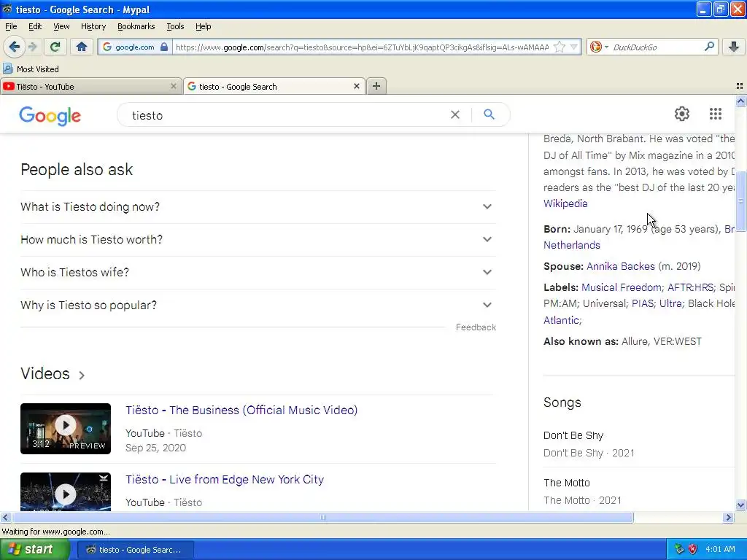Click the URL address field
This screenshot has height=560, width=747.
point(362,47)
